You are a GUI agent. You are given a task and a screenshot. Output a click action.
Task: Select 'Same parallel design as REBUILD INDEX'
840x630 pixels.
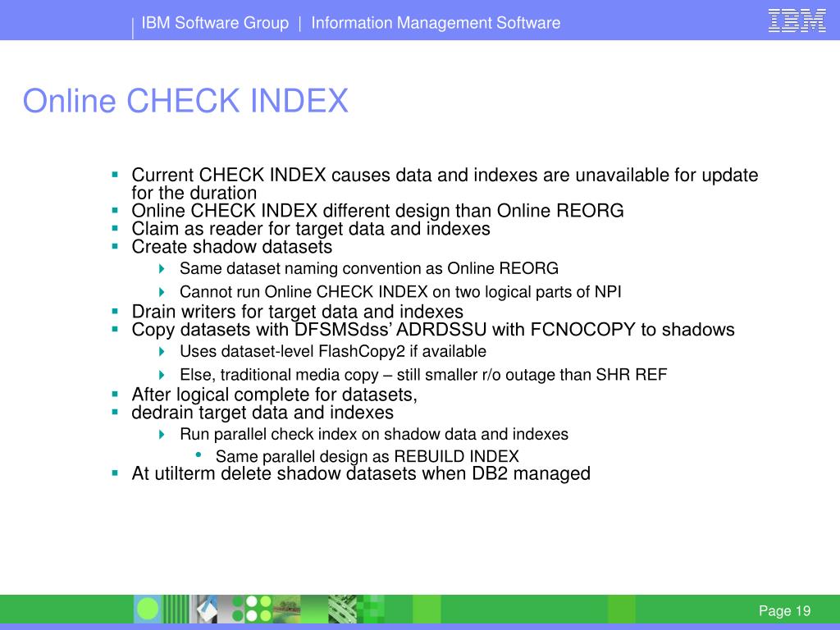[367, 456]
